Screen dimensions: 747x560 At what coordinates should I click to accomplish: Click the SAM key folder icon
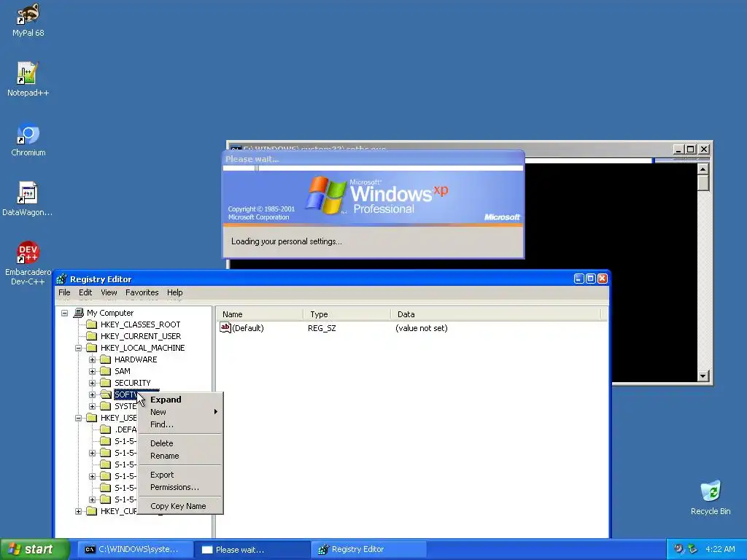pos(105,371)
